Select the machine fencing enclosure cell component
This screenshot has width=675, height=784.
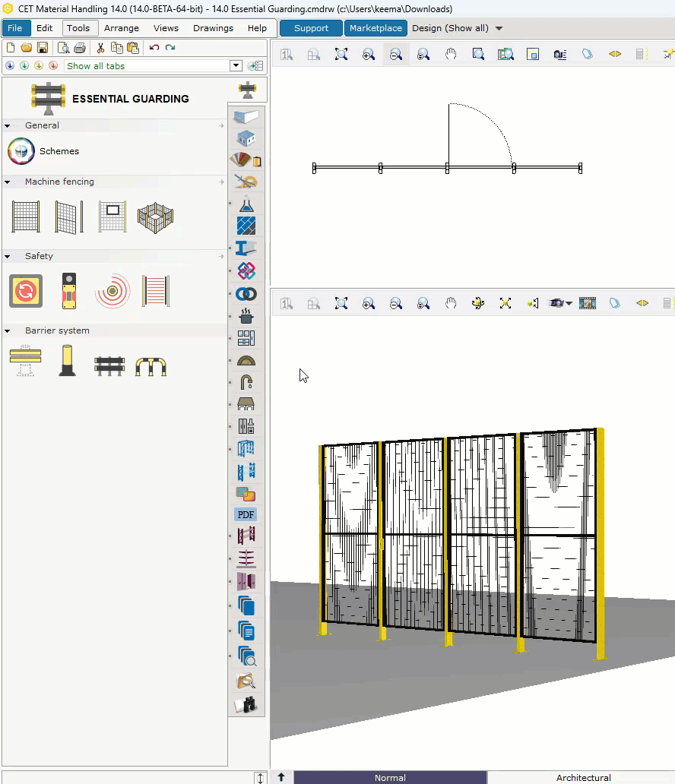156,217
